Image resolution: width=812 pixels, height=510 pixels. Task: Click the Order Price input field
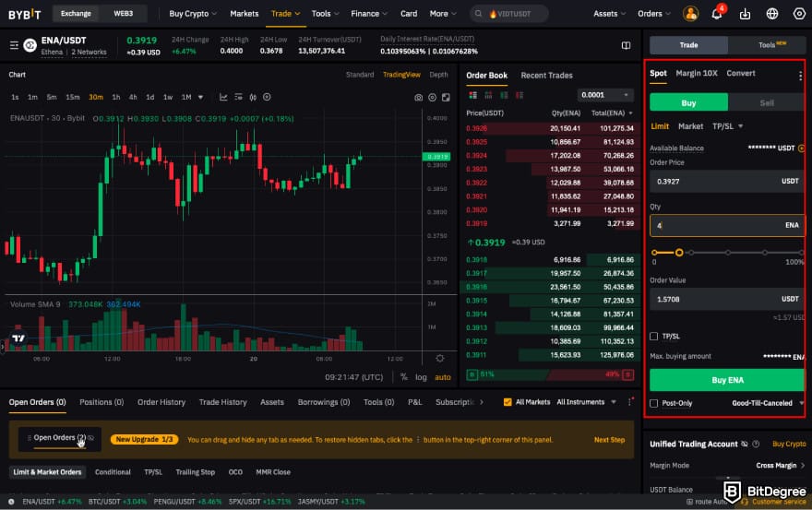tap(727, 182)
